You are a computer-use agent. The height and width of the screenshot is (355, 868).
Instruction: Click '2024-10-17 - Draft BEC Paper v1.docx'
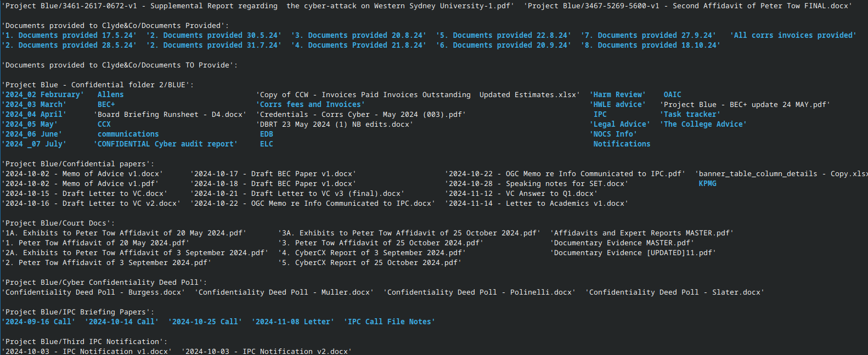pyautogui.click(x=273, y=173)
